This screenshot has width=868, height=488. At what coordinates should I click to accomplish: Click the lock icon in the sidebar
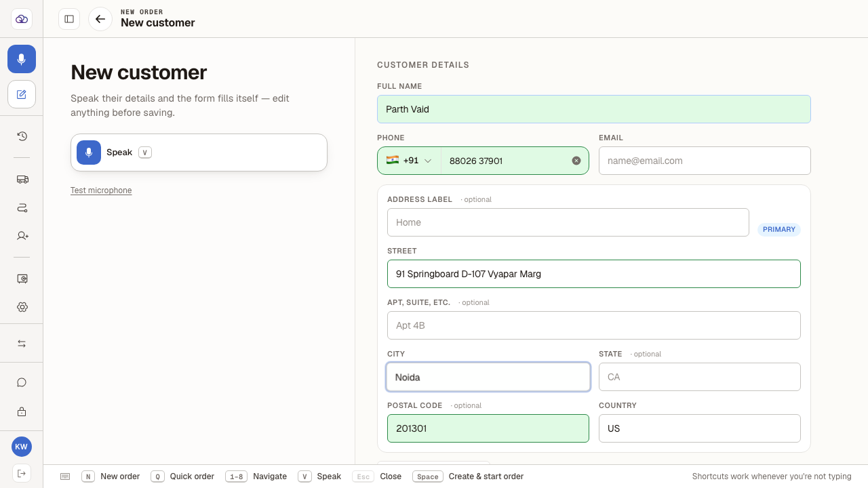pyautogui.click(x=22, y=411)
